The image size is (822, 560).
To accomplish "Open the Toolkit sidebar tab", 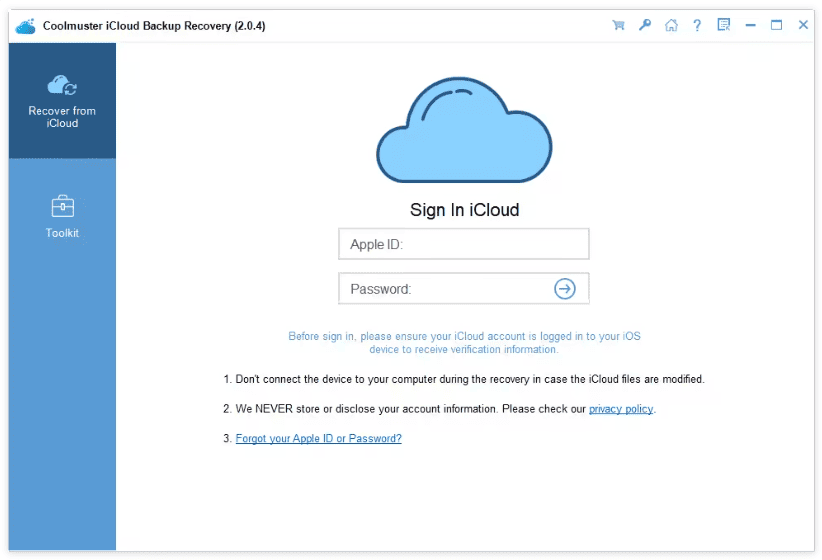I will click(62, 217).
